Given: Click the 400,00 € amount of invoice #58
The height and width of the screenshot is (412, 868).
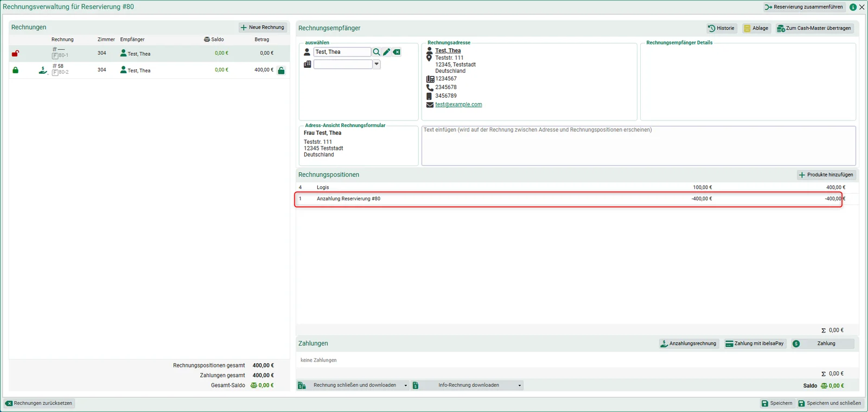Looking at the screenshot, I should (x=264, y=70).
